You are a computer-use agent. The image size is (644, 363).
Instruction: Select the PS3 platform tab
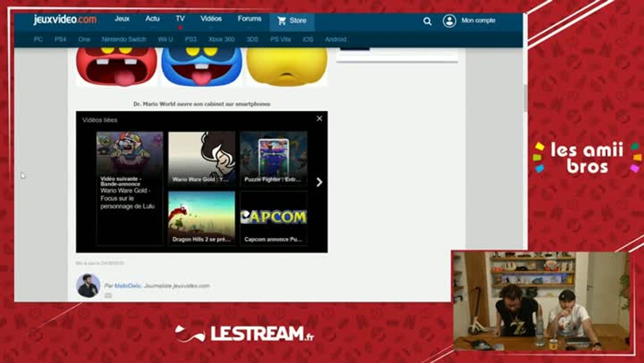(191, 39)
